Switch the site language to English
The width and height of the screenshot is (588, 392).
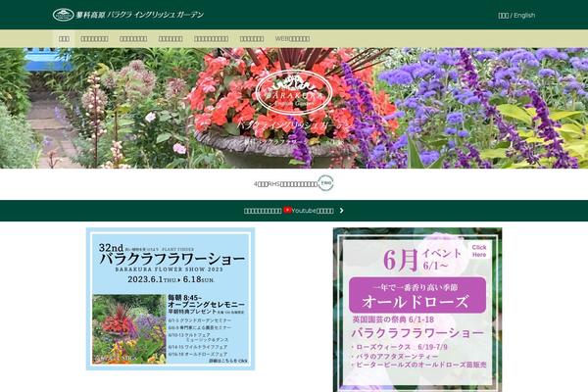coord(524,15)
